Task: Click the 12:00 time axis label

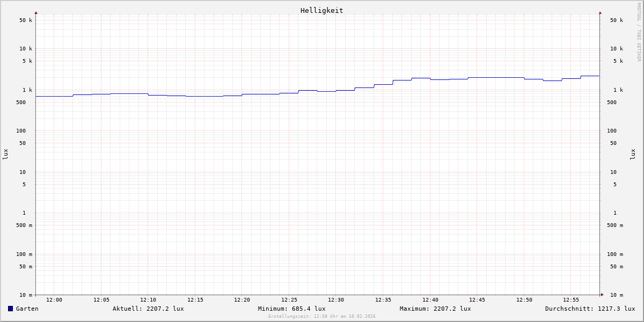Action: [54, 300]
